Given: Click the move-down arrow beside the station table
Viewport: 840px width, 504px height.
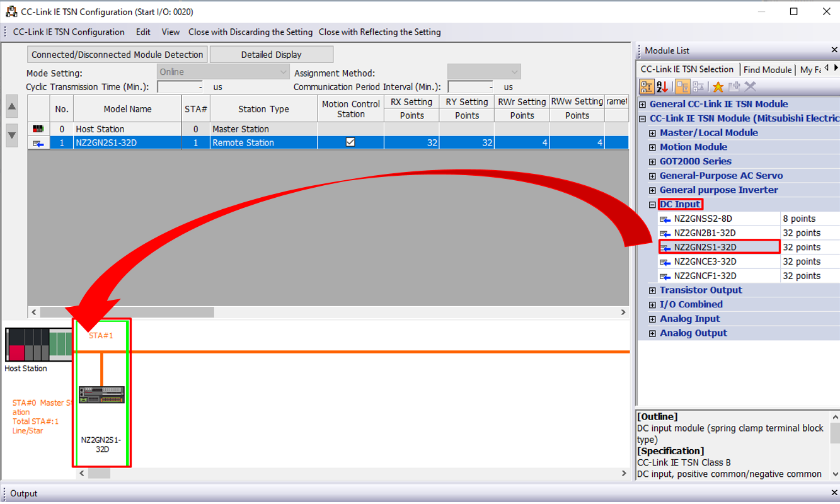Looking at the screenshot, I should [x=12, y=135].
